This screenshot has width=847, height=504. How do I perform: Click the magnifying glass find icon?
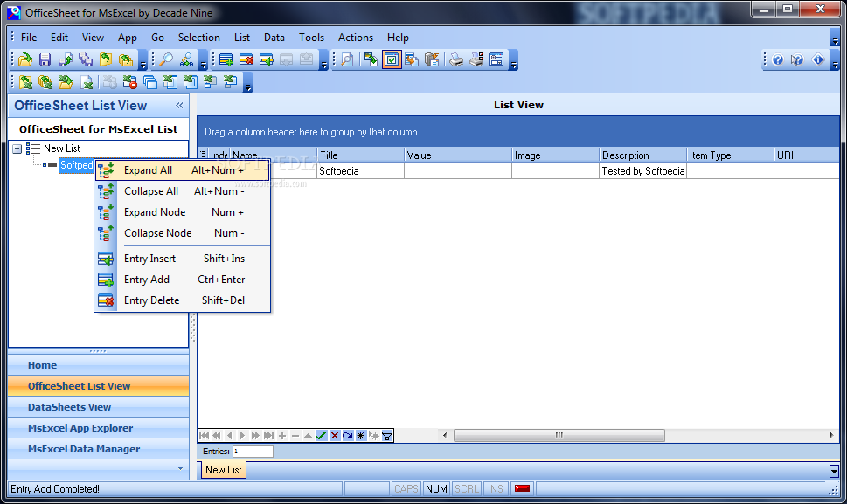tap(165, 59)
